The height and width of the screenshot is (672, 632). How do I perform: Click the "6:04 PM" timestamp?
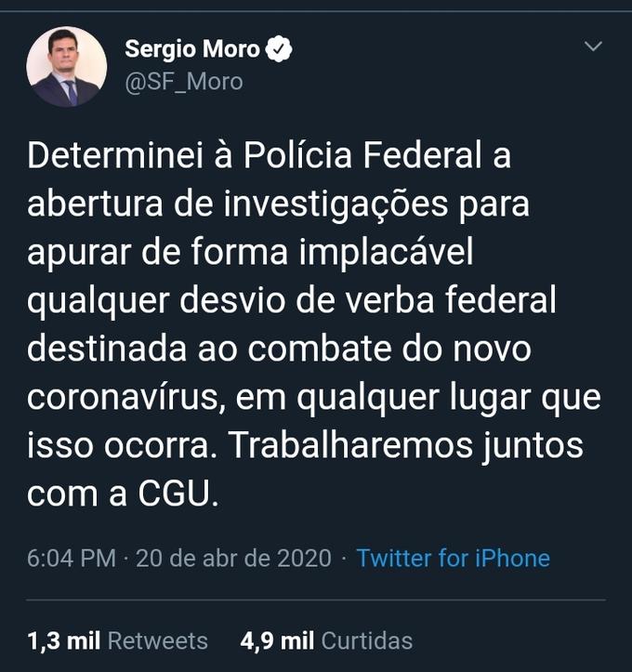72,558
